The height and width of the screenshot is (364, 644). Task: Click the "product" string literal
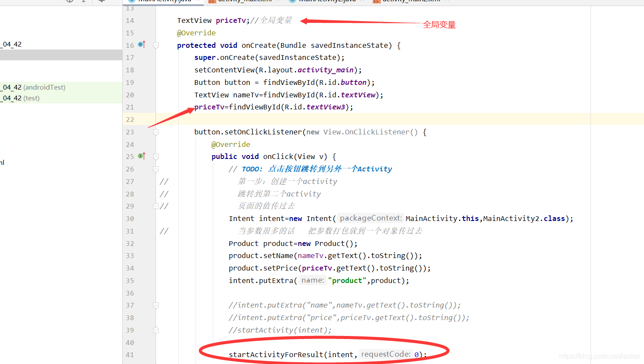coord(347,280)
